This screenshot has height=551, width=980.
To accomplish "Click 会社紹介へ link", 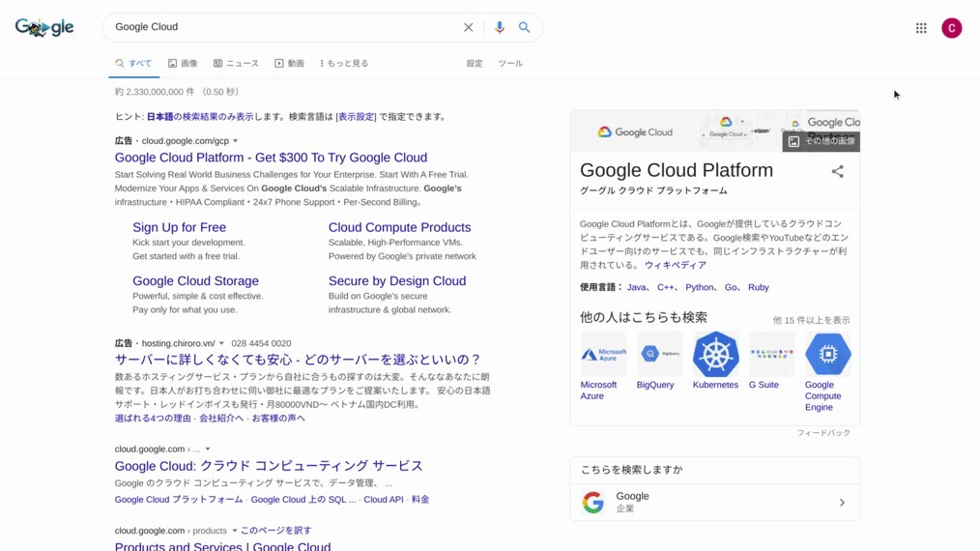I will pyautogui.click(x=221, y=419).
